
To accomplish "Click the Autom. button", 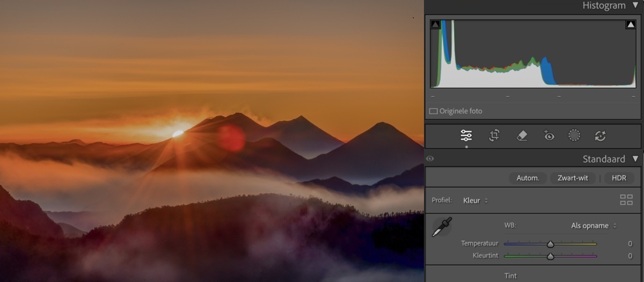I will click(x=528, y=178).
